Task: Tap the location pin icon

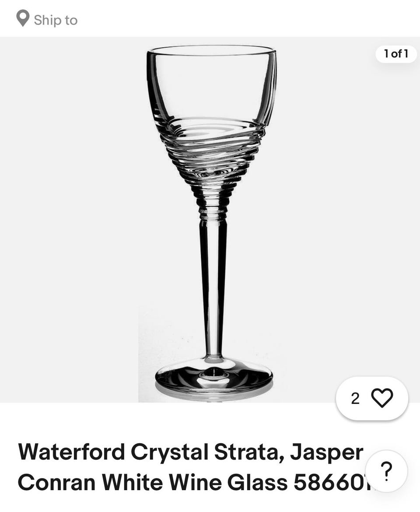Action: click(x=23, y=19)
